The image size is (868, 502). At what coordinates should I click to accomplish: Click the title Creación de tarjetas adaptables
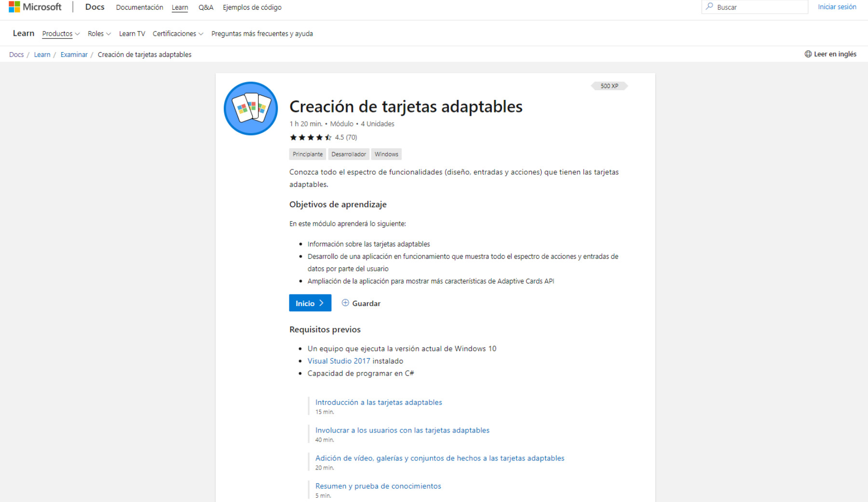click(406, 107)
